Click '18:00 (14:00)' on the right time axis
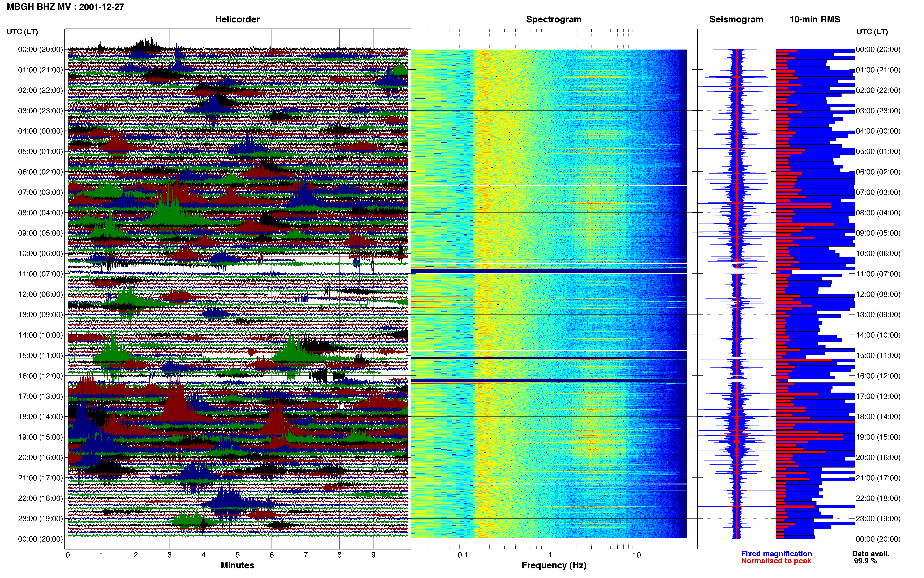This screenshot has width=924, height=578. pyautogui.click(x=878, y=417)
